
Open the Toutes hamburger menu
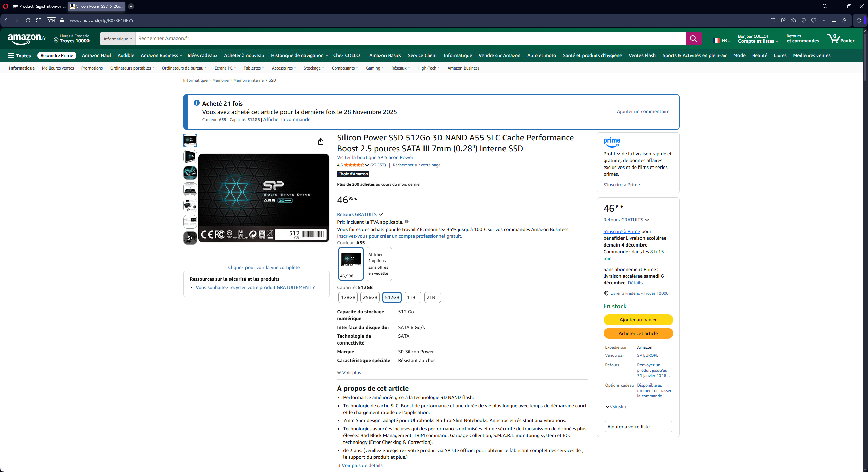click(x=20, y=56)
